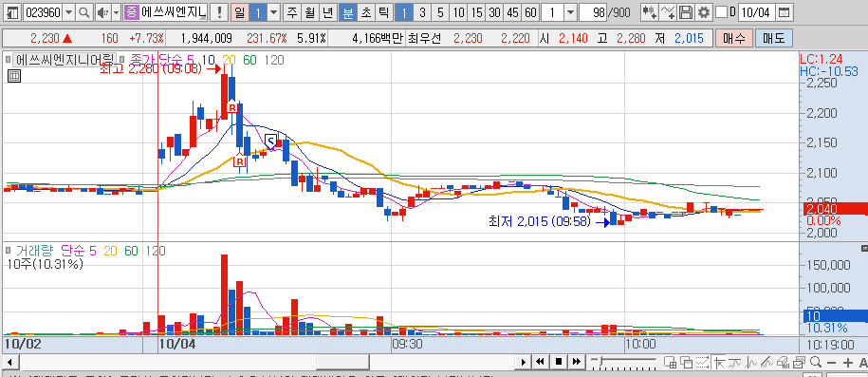Switch to the tick (틱) chart mode

tap(385, 11)
